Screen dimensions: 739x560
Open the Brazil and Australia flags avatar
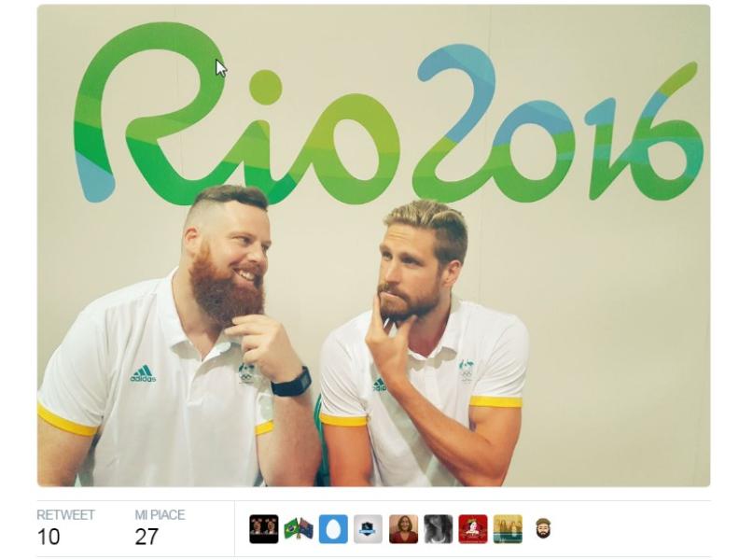[299, 529]
